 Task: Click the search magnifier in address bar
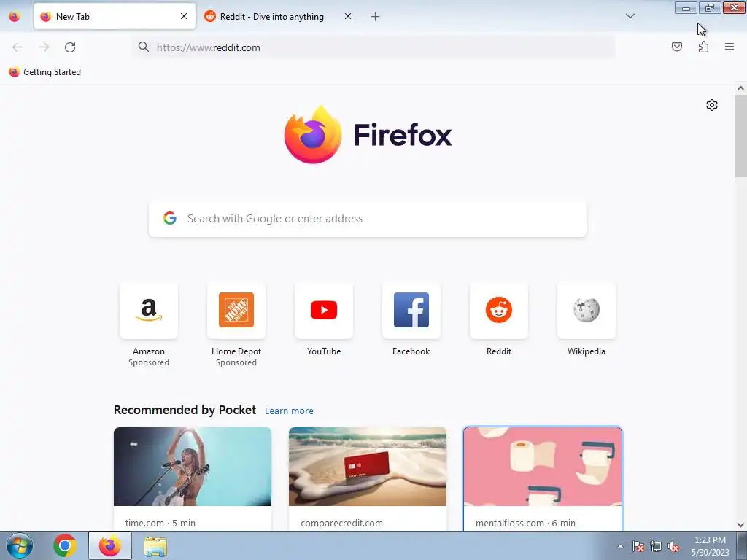click(144, 47)
